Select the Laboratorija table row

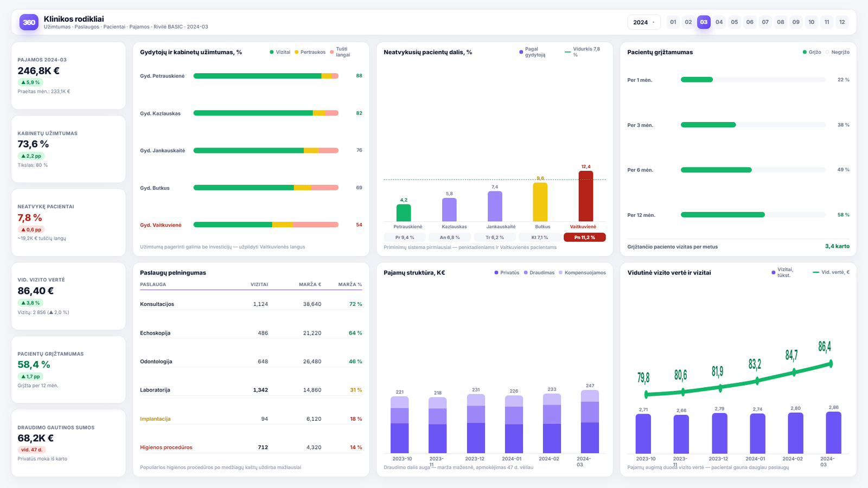(x=251, y=390)
